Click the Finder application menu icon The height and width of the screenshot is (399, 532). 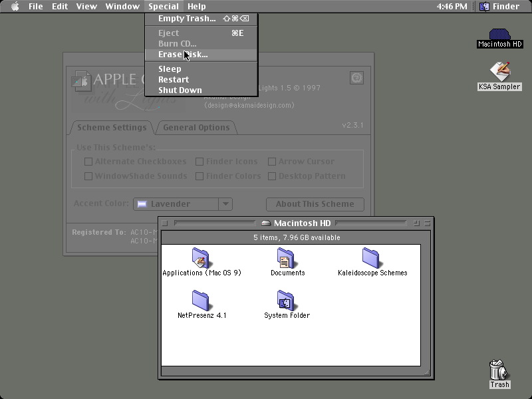(x=484, y=6)
